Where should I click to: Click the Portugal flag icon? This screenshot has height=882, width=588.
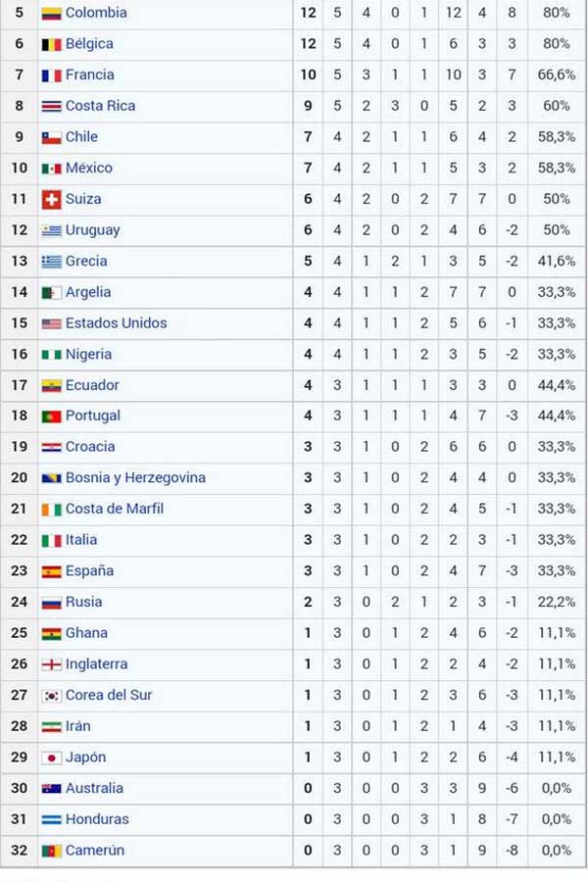coord(51,416)
